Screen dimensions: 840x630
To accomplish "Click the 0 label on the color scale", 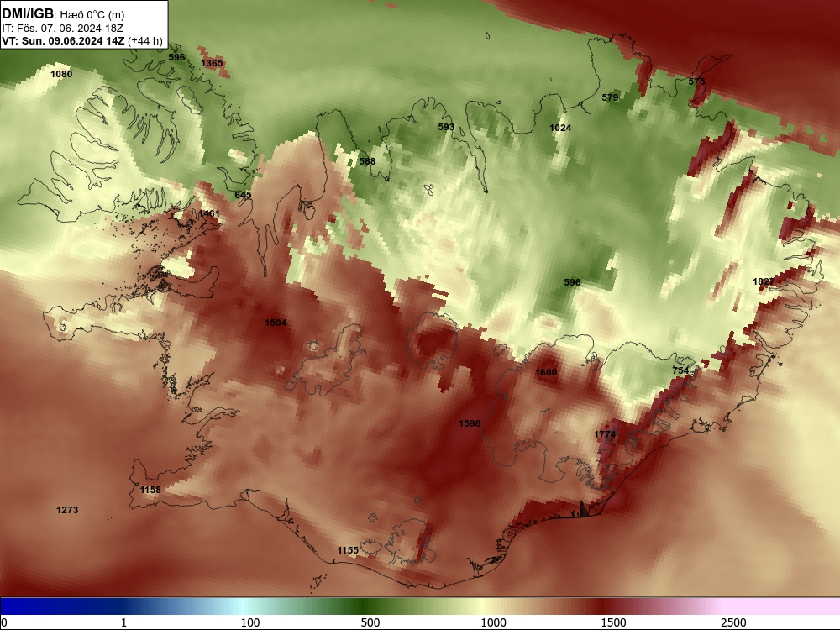I will point(4,622).
